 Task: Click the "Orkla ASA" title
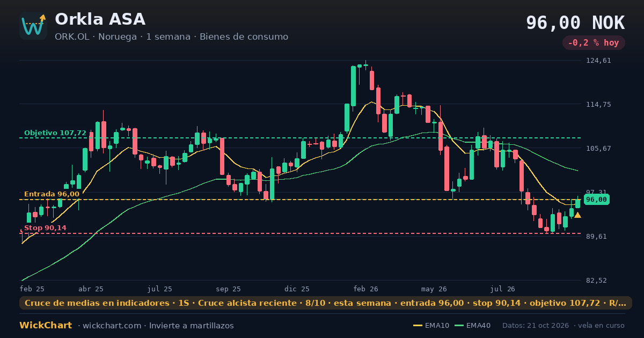coord(100,19)
